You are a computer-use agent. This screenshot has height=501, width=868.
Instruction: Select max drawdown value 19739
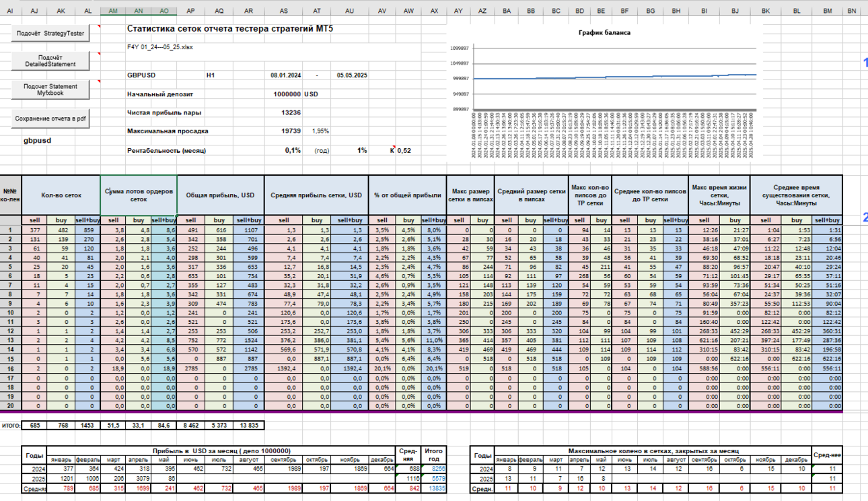tap(291, 131)
